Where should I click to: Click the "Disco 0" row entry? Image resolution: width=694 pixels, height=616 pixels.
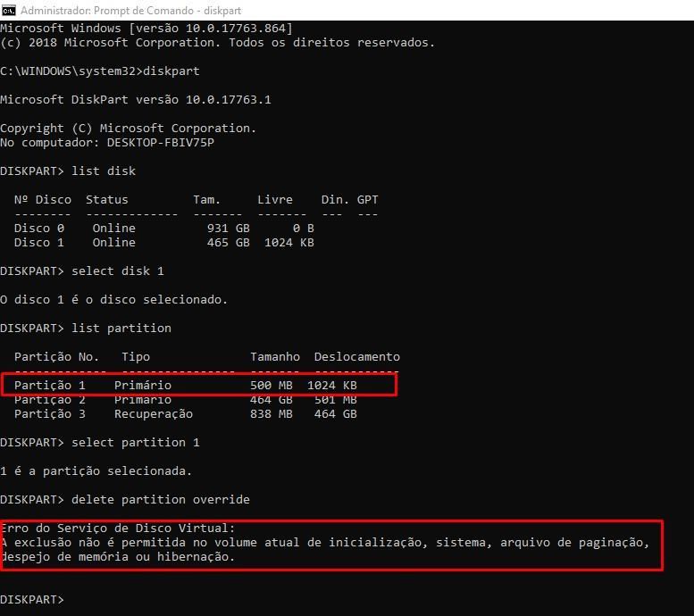(x=39, y=229)
